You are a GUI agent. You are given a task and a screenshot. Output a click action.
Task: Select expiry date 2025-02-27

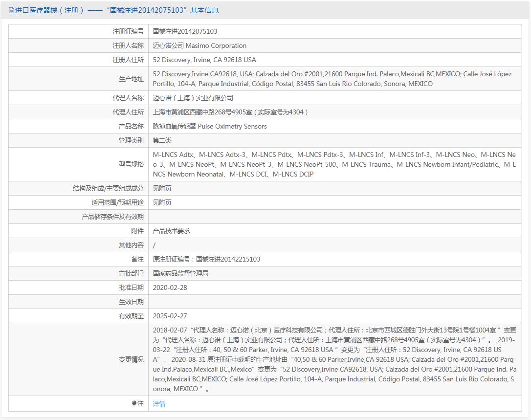[170, 316]
